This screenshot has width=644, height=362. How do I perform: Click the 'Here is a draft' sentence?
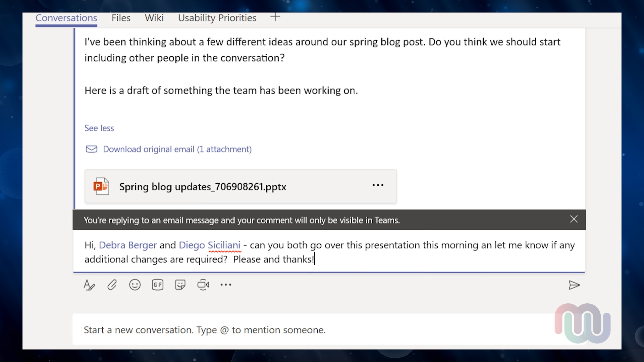221,90
